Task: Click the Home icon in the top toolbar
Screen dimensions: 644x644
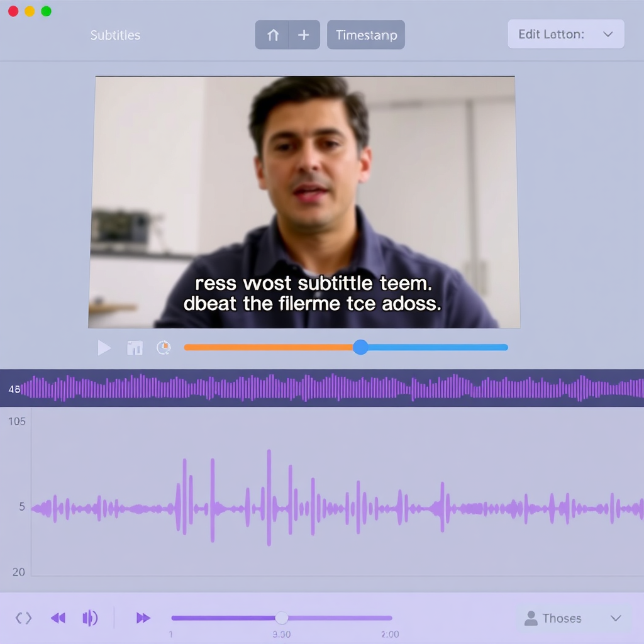Action: point(272,35)
